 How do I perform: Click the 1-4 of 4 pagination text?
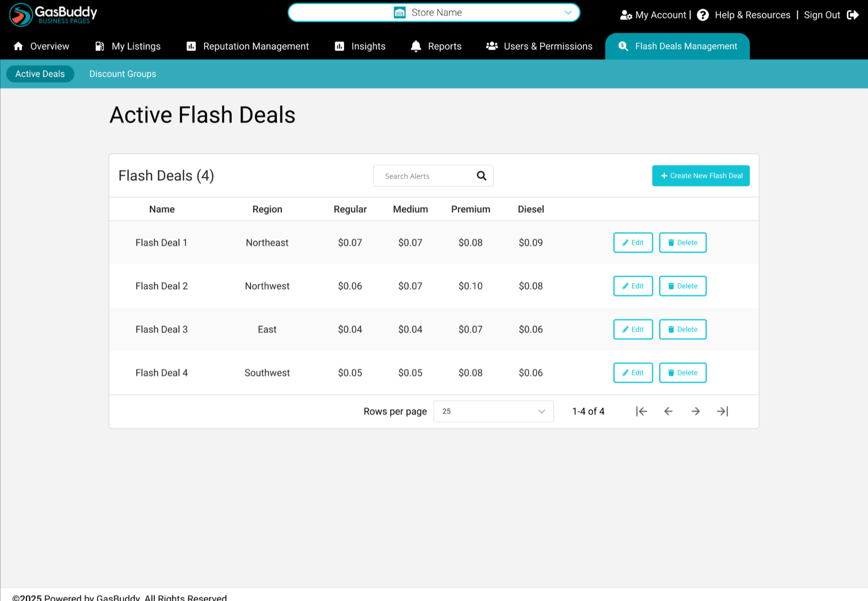coord(588,411)
